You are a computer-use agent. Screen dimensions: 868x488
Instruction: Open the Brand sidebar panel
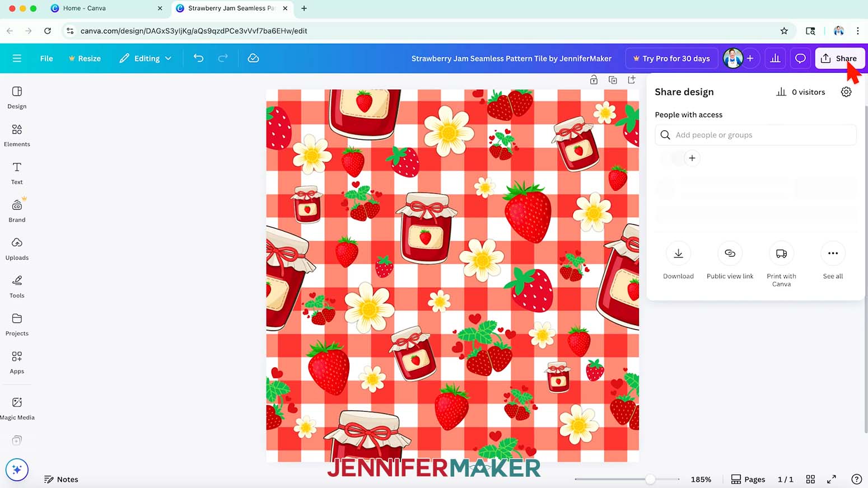point(17,211)
